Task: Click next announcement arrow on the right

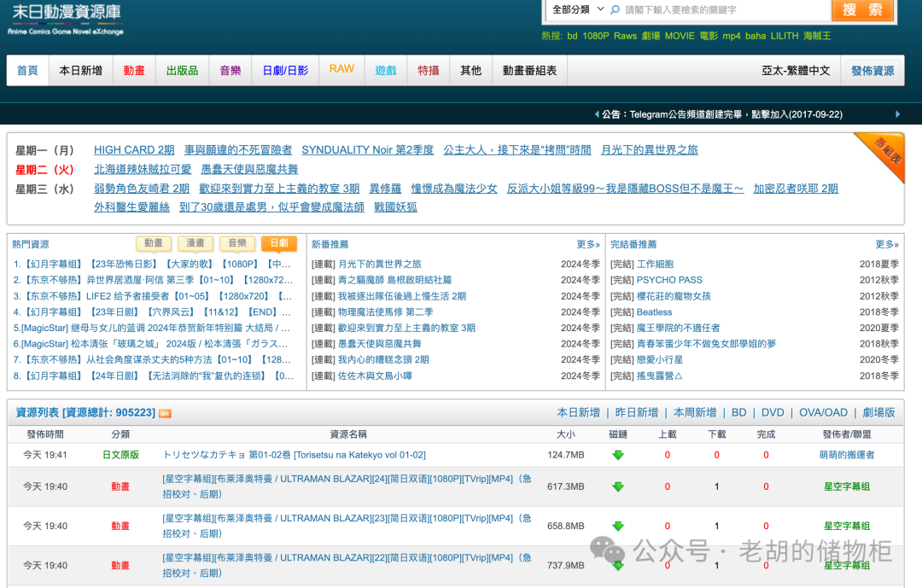Action: 897,114
